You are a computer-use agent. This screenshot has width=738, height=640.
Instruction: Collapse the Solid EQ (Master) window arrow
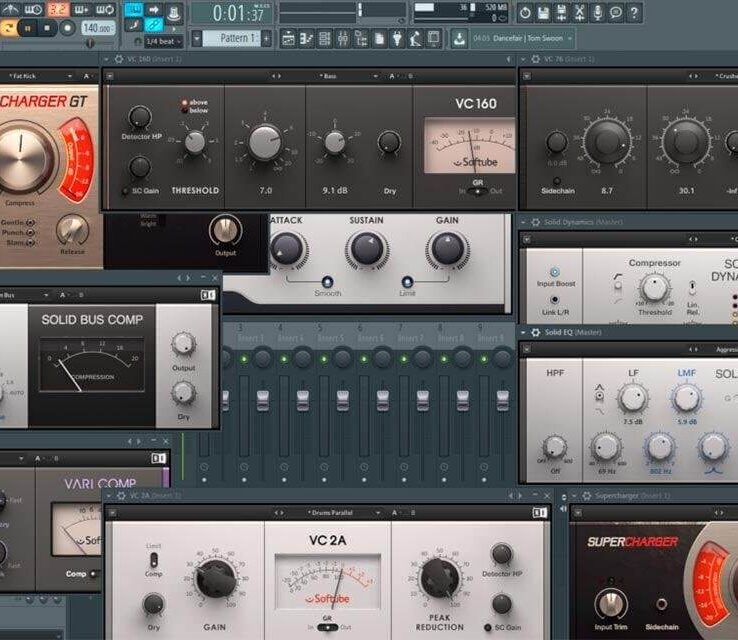pyautogui.click(x=523, y=333)
